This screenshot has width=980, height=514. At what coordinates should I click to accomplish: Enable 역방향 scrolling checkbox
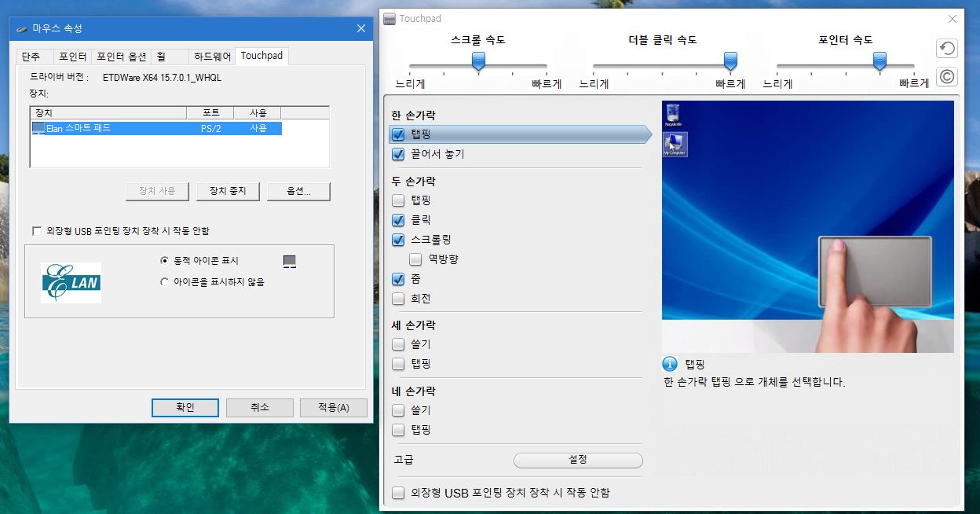[x=416, y=259]
